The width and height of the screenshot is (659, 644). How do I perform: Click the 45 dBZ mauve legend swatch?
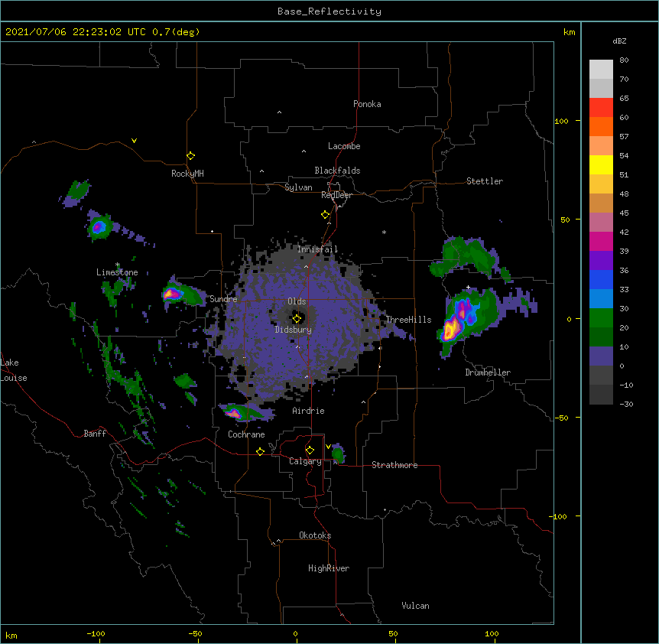coord(601,222)
